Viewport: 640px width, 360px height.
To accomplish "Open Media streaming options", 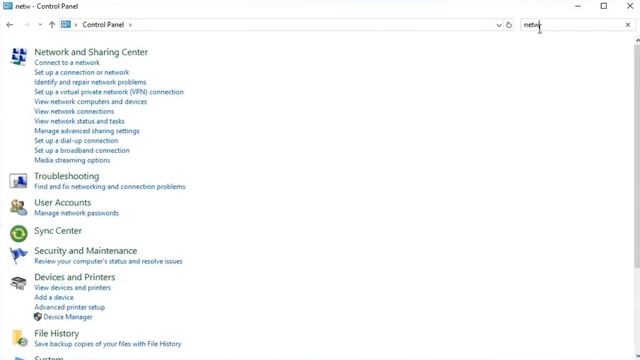I will click(72, 160).
